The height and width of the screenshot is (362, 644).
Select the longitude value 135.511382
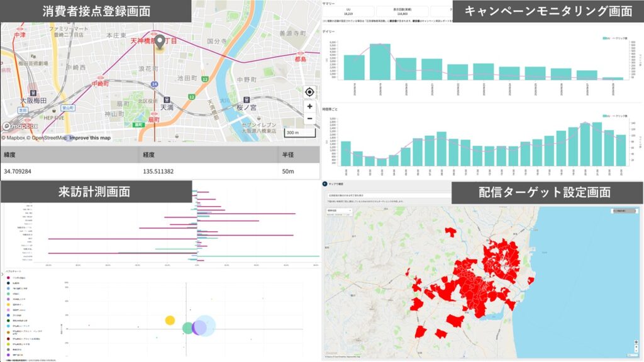(x=158, y=171)
